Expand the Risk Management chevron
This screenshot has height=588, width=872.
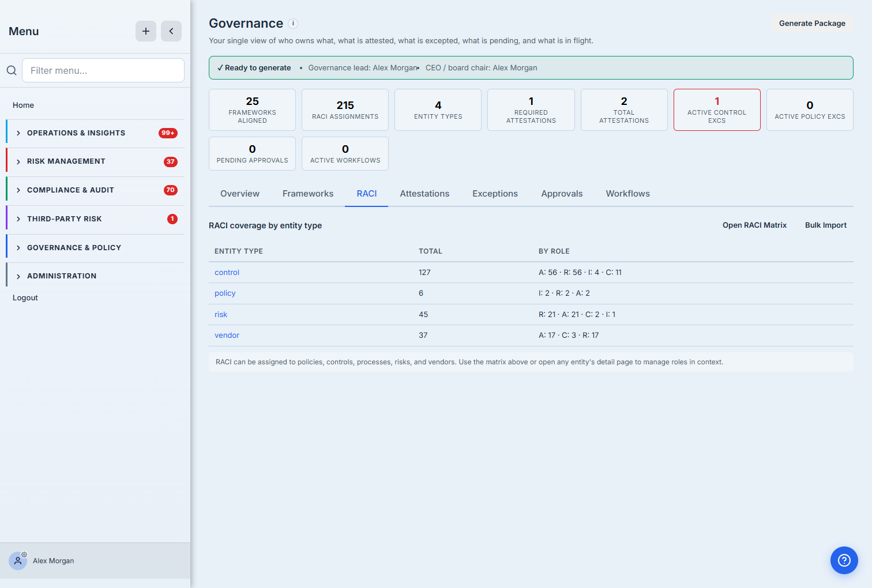tap(18, 162)
